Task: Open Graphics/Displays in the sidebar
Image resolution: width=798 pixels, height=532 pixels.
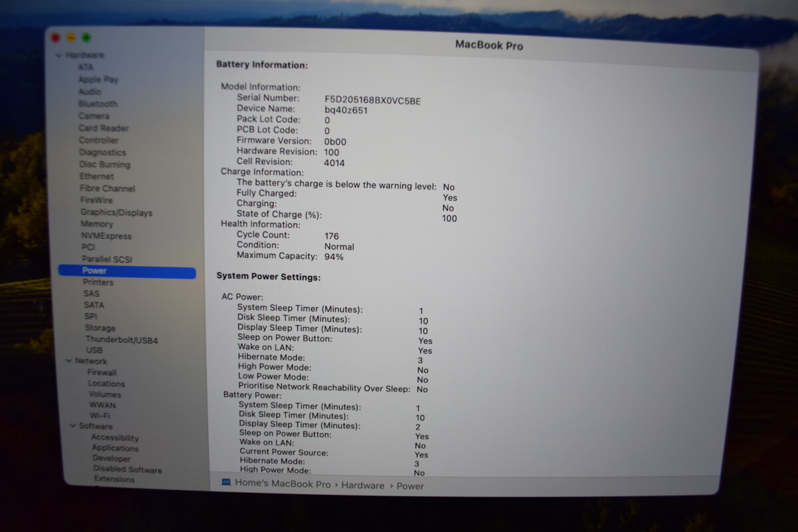Action: click(116, 213)
